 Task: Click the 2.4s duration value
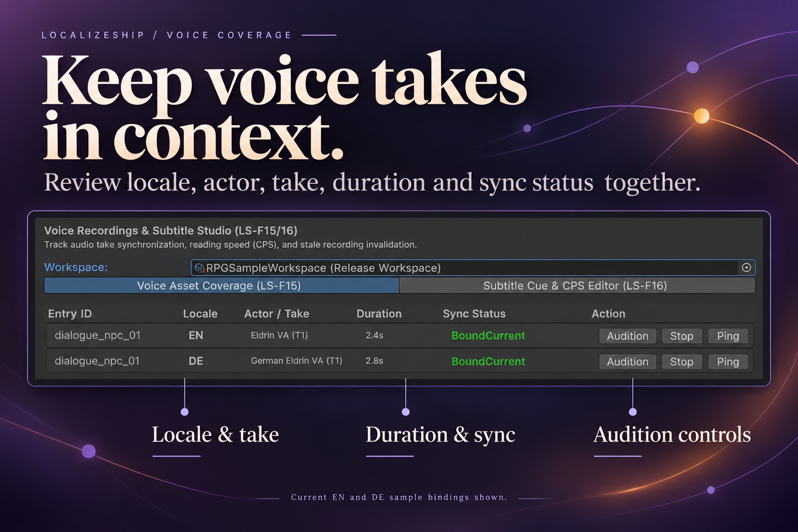(x=374, y=335)
